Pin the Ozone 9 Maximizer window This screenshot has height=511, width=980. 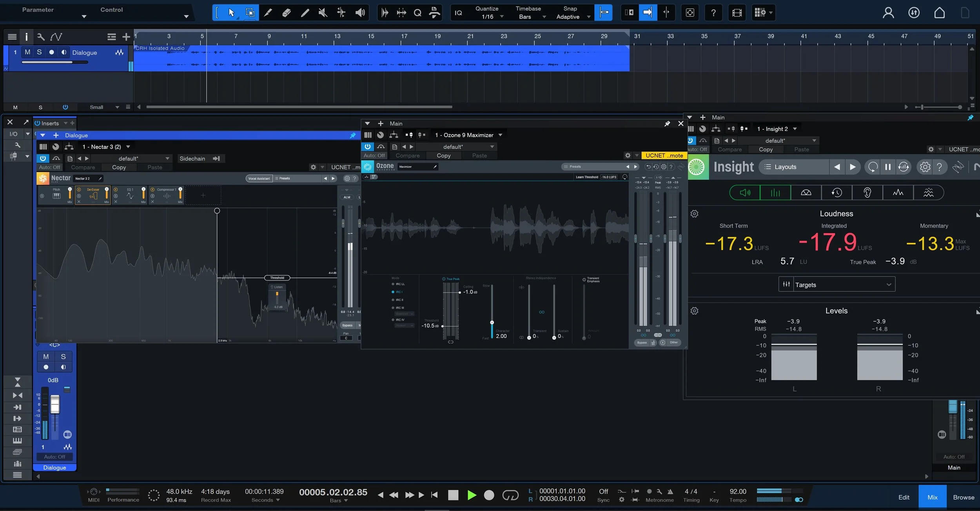[667, 123]
